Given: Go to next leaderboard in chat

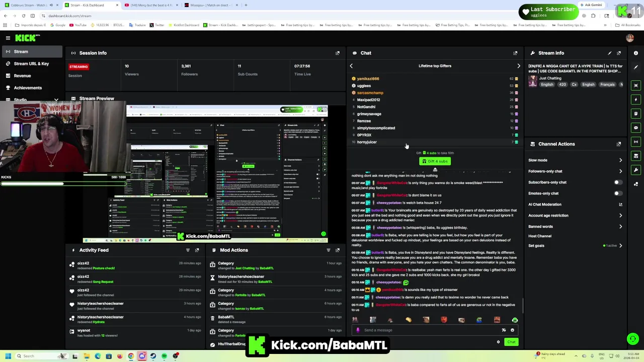Looking at the screenshot, I should pyautogui.click(x=519, y=66).
